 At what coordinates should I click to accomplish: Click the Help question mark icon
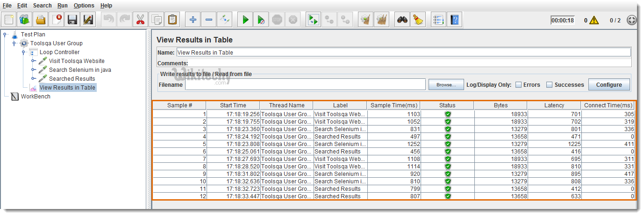(x=454, y=20)
